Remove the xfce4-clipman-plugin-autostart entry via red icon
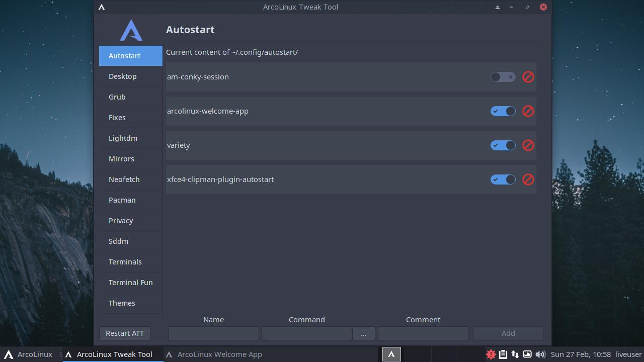This screenshot has width=644, height=362. (x=528, y=179)
